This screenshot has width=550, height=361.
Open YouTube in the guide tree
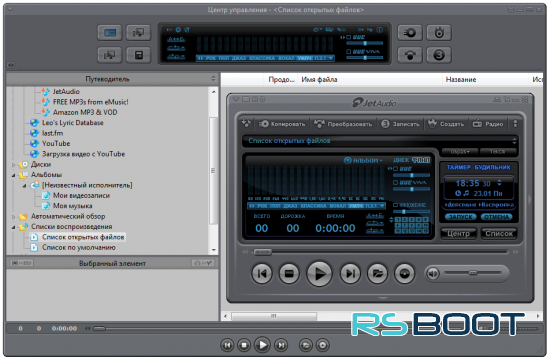tap(56, 143)
